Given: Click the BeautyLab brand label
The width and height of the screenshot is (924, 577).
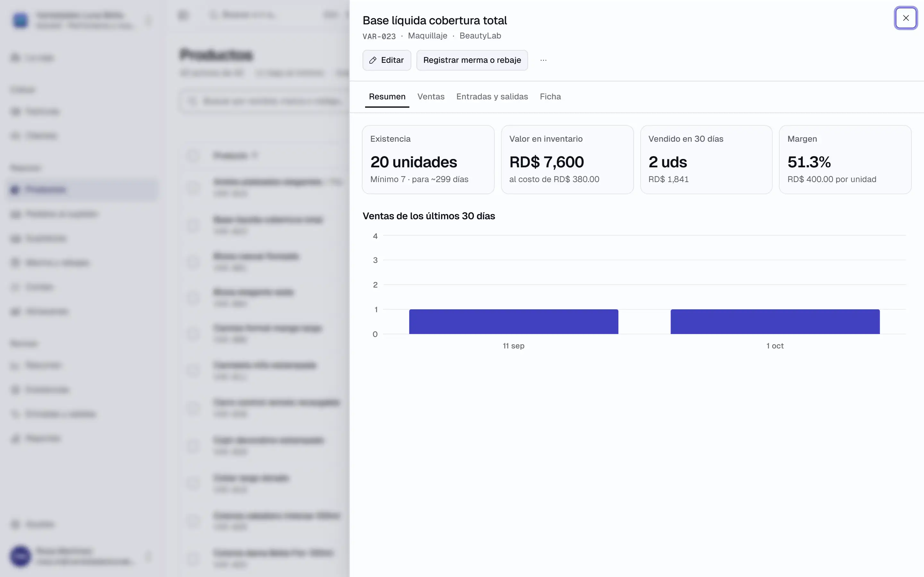Looking at the screenshot, I should (480, 36).
